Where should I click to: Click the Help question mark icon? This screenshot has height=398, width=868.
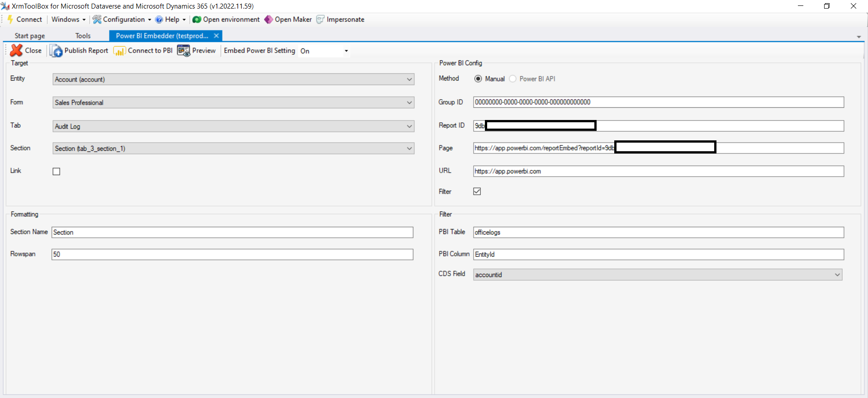tap(159, 19)
